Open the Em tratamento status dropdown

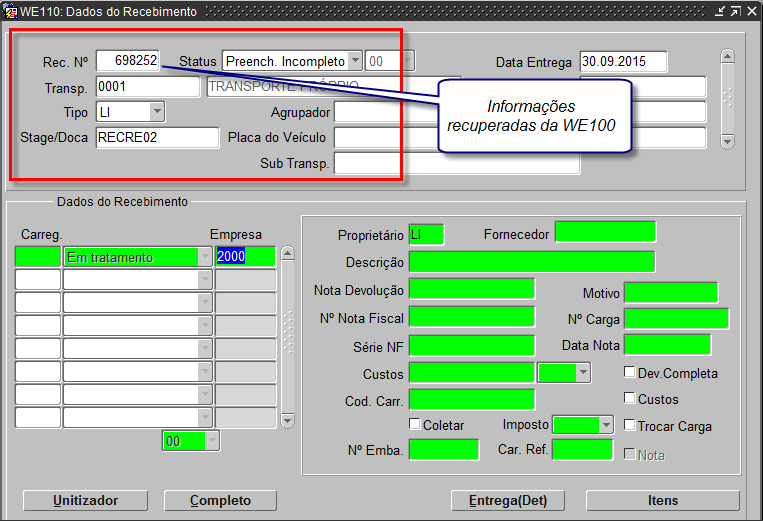pos(205,257)
